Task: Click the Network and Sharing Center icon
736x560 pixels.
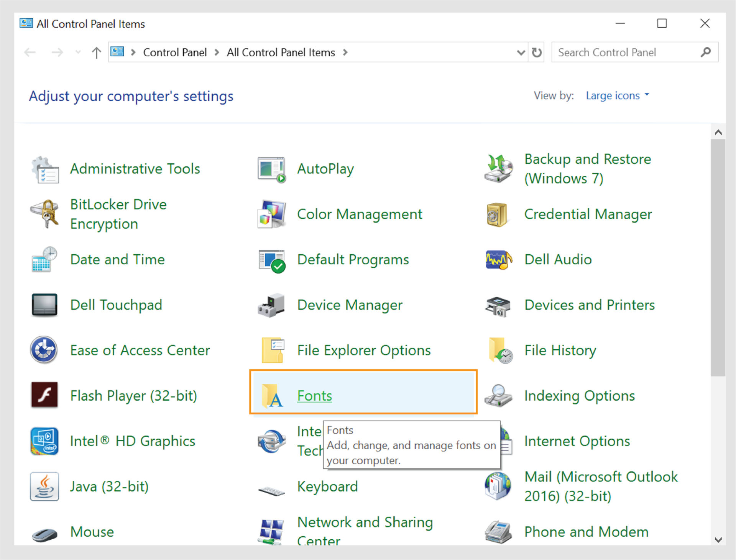Action: click(x=271, y=532)
